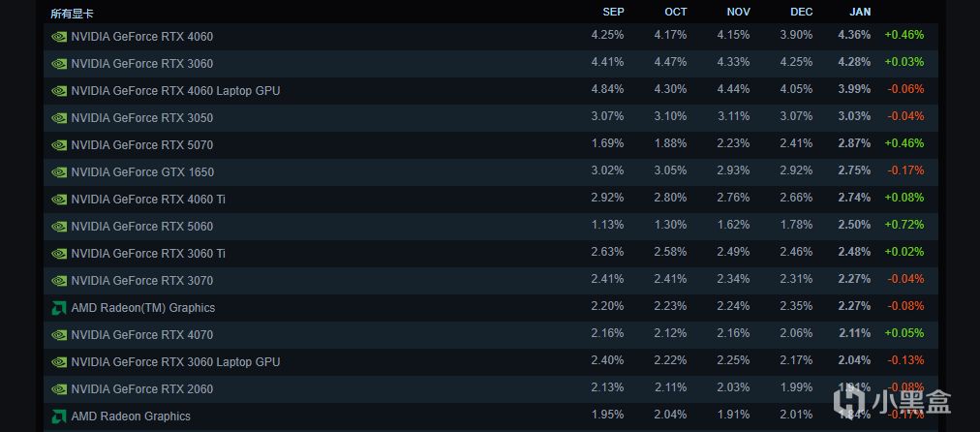
Task: Open the NVIDIA GeForce RTX 3060 Ti row
Action: point(148,254)
